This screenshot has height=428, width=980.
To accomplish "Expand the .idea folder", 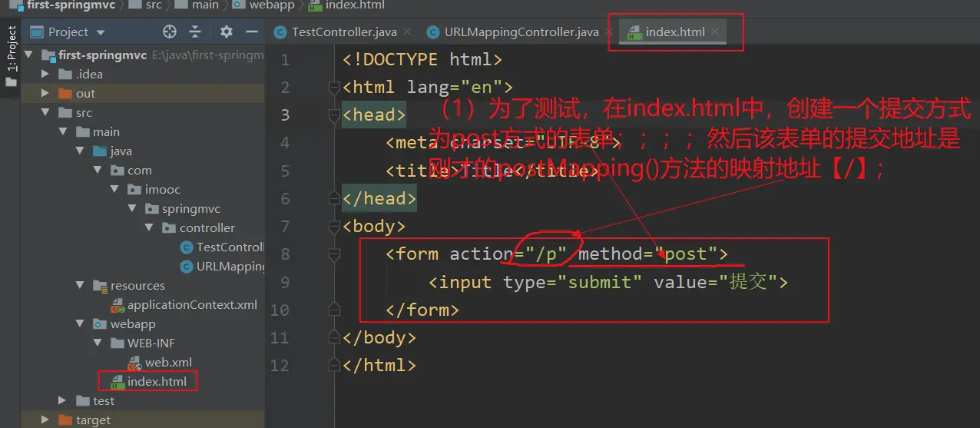I will click(x=47, y=74).
